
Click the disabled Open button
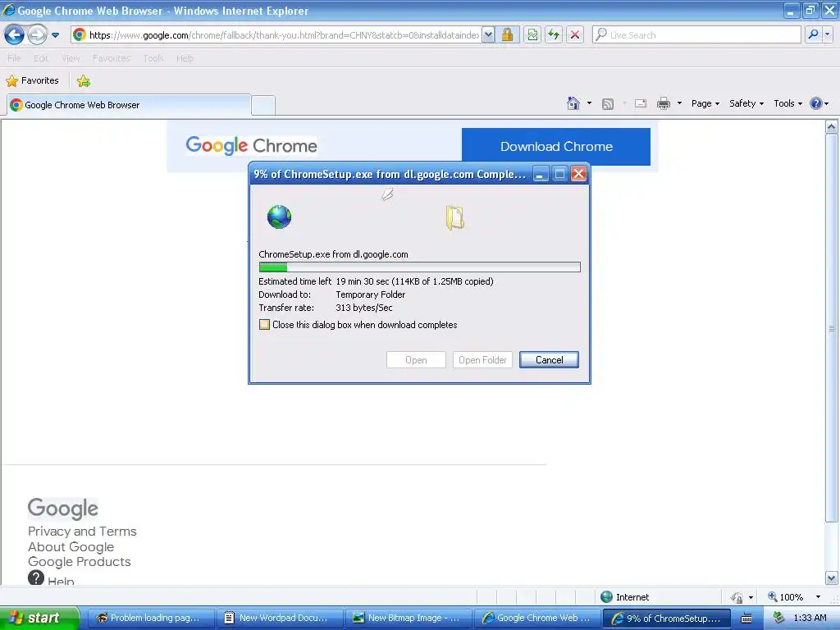click(416, 360)
